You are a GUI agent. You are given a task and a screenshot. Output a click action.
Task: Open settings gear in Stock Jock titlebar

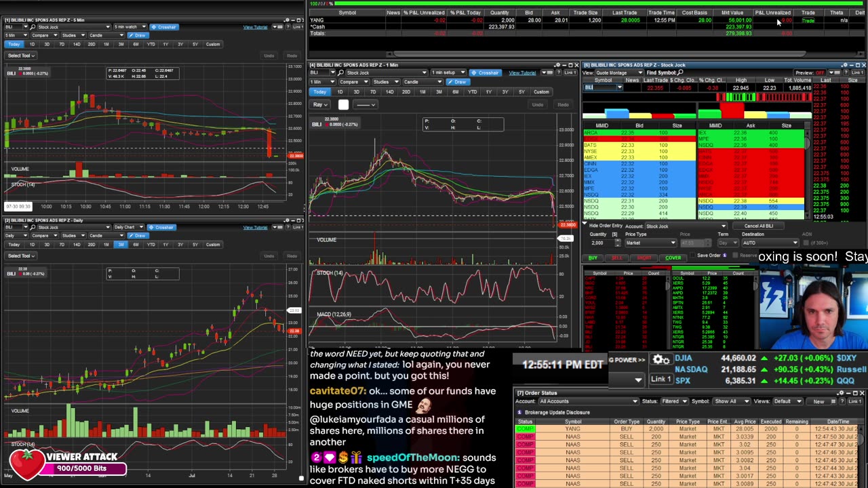point(845,65)
